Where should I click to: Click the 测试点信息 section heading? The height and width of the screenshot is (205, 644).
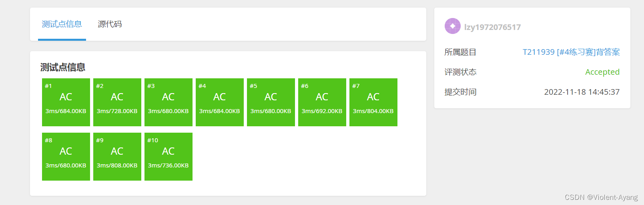[x=63, y=67]
